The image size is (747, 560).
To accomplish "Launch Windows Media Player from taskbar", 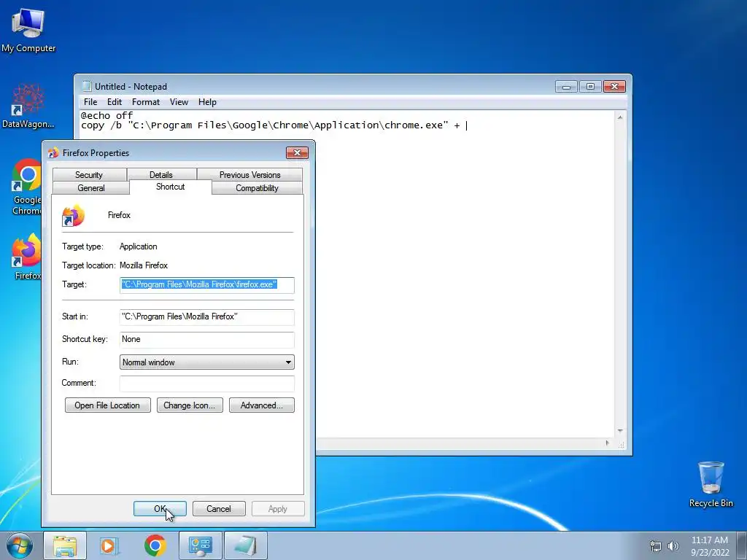I will tap(109, 545).
